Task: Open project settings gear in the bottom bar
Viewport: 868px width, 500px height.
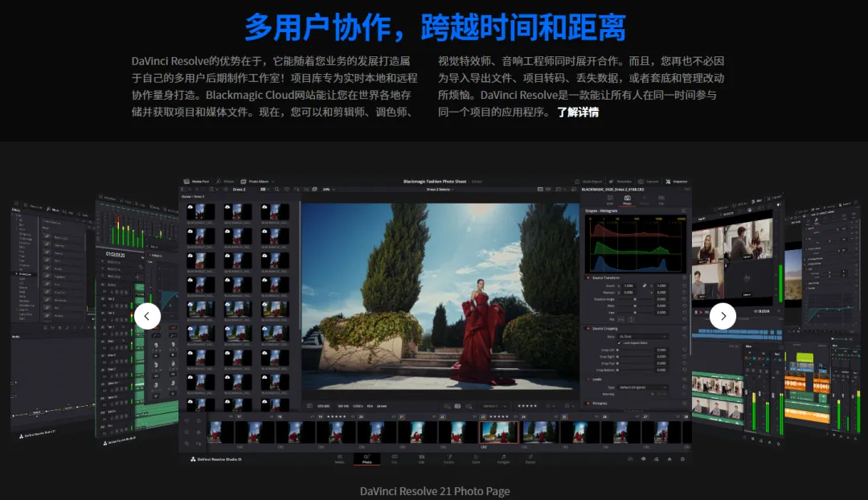Action: tap(682, 459)
